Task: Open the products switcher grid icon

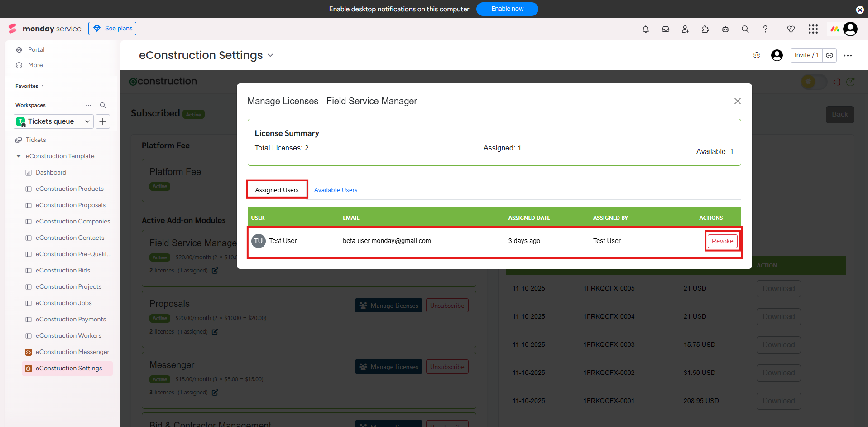Action: [813, 29]
